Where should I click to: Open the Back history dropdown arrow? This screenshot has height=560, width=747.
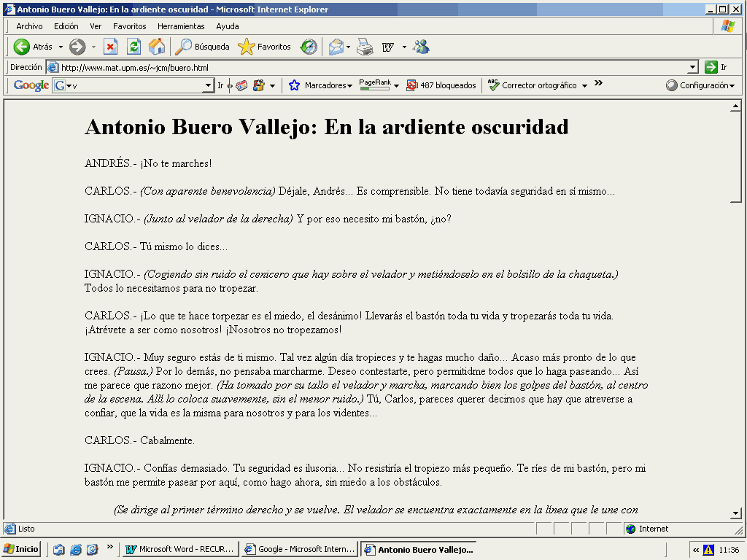click(x=61, y=47)
